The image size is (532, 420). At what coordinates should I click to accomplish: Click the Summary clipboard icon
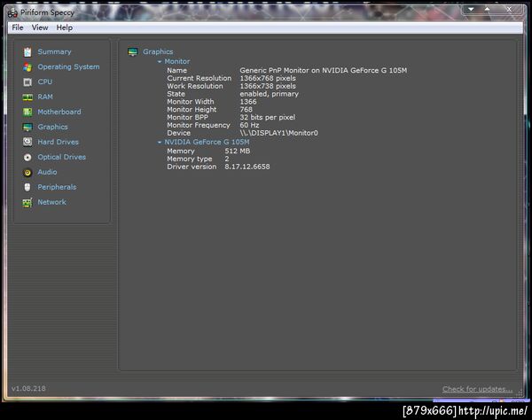[x=27, y=52]
